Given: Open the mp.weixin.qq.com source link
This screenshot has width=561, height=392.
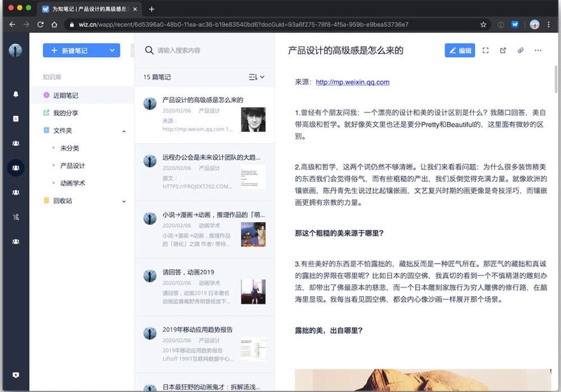Looking at the screenshot, I should (352, 82).
